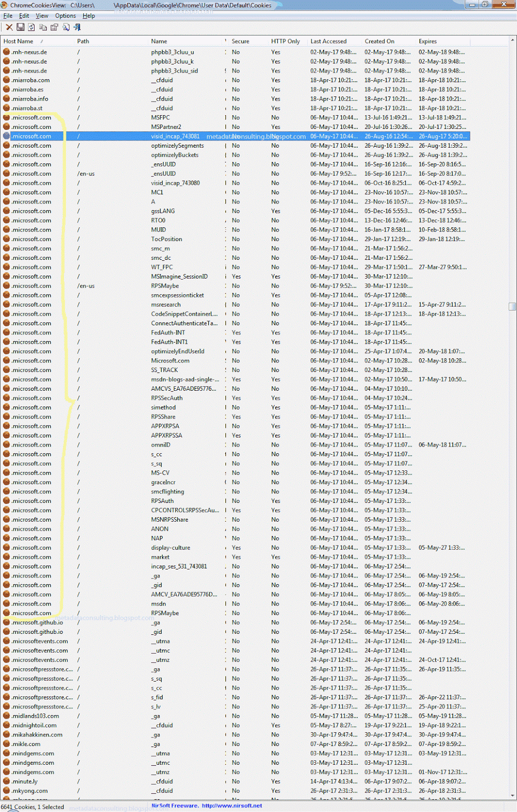The height and width of the screenshot is (812, 517).
Task: Click the scrollbar down arrow
Action: 512,796
